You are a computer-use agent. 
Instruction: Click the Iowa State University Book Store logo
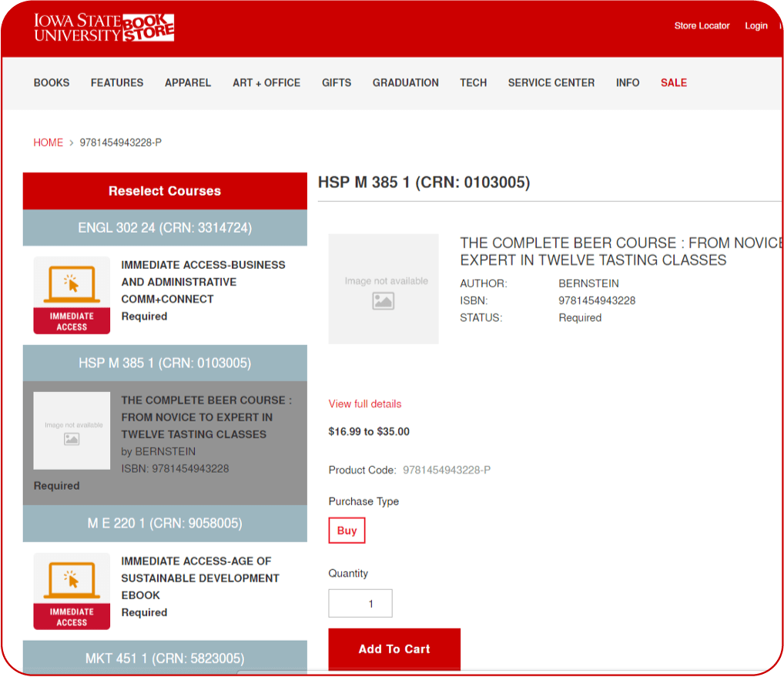pyautogui.click(x=104, y=28)
